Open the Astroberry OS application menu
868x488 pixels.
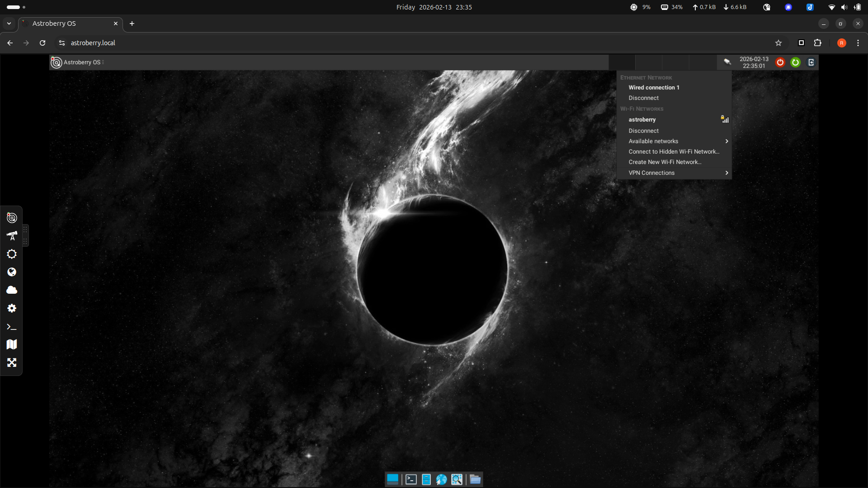pyautogui.click(x=78, y=62)
